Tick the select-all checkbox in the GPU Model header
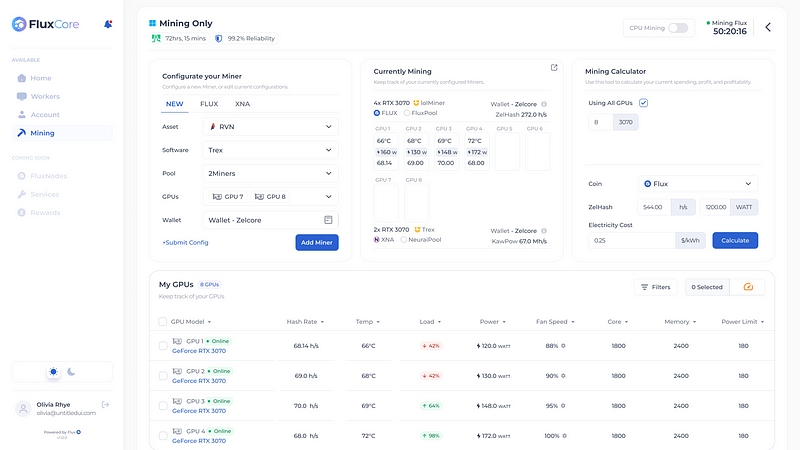The image size is (800, 450). [162, 321]
